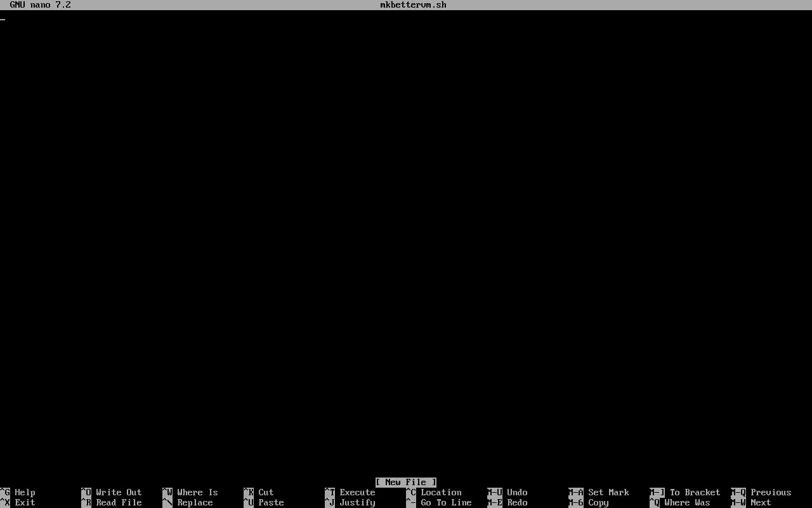Click the Where Is shortcut

[198, 492]
